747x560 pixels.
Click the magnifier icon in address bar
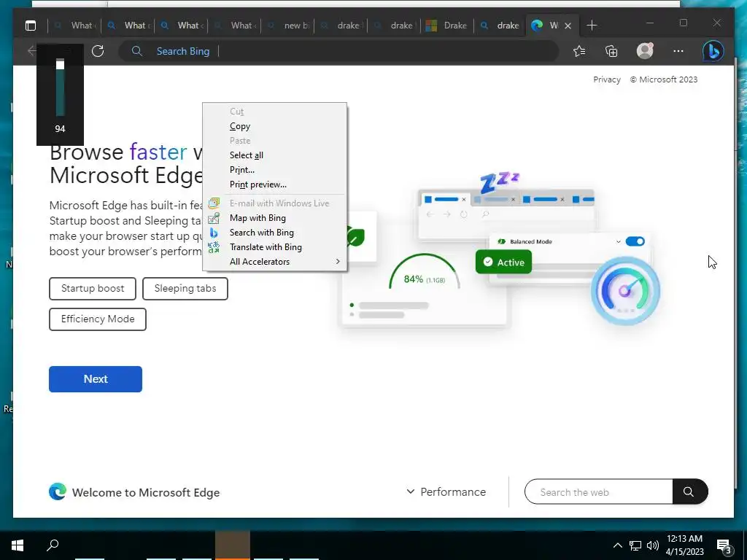(x=136, y=51)
